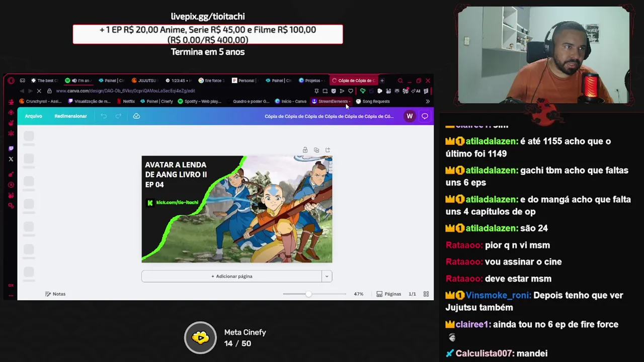This screenshot has height=362, width=644.
Task: Switch to The best browser tab
Action: (x=44, y=80)
